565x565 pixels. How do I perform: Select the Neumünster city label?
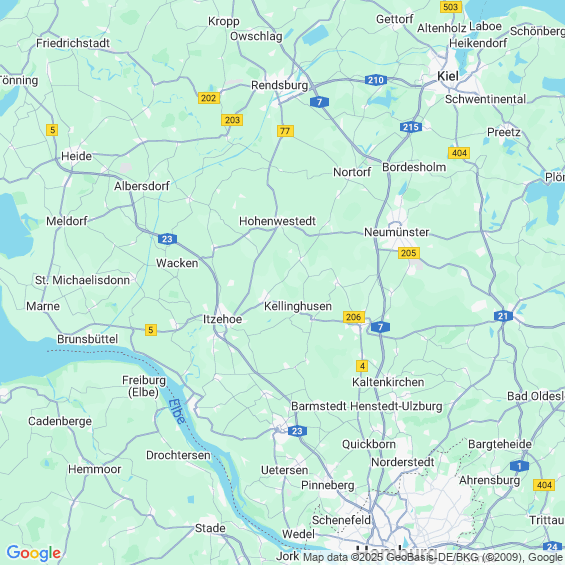click(x=396, y=232)
